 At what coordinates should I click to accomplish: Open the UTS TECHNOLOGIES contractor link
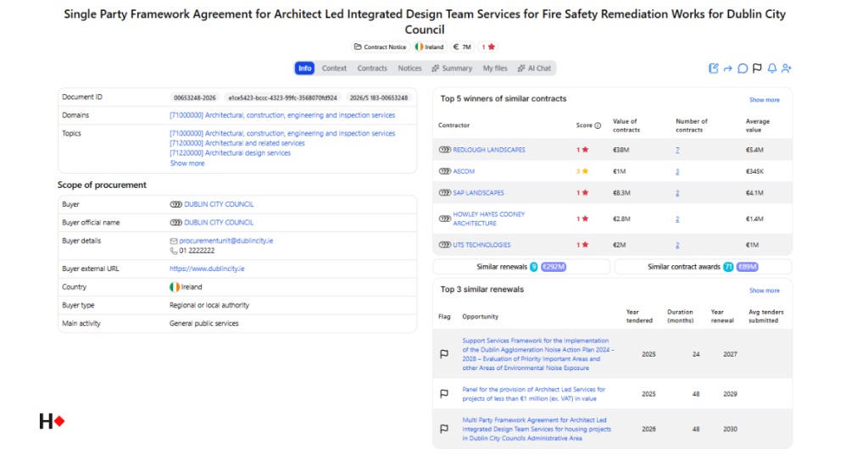[481, 245]
